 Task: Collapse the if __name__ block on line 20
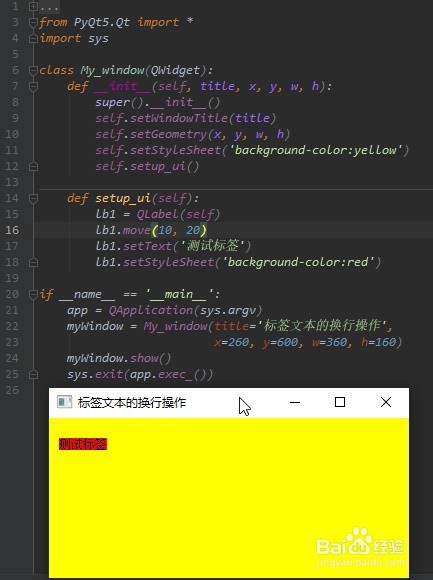point(33,294)
